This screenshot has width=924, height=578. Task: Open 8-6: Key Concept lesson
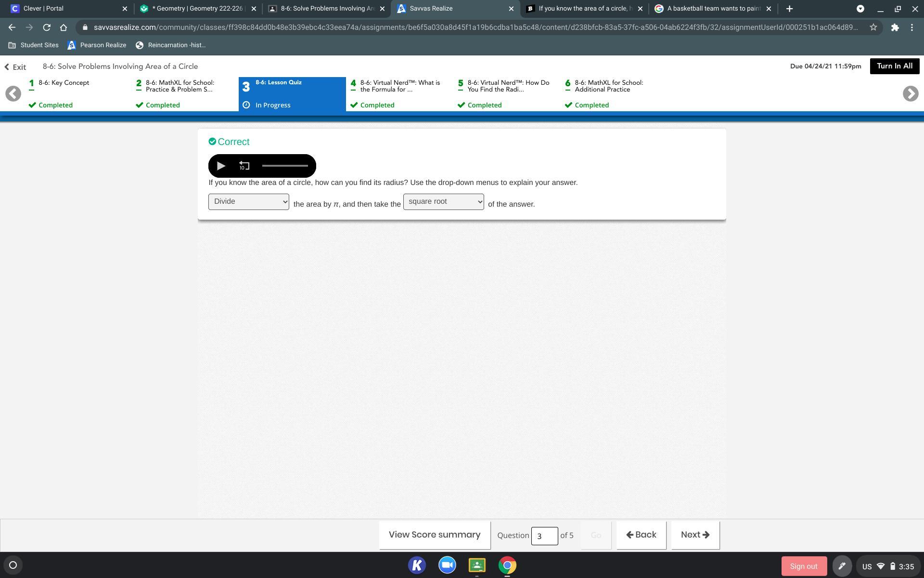[64, 83]
